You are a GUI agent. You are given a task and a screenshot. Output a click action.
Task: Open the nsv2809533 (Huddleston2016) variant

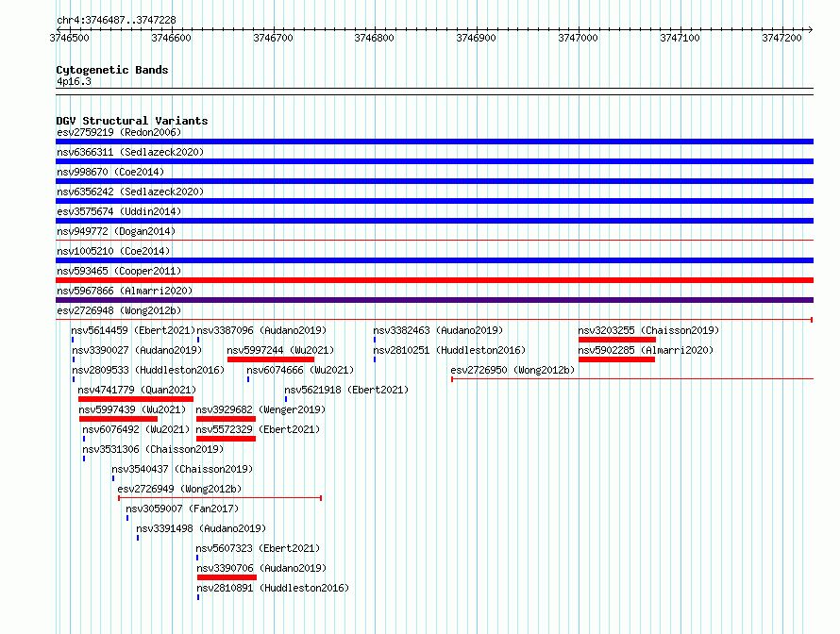[148, 370]
